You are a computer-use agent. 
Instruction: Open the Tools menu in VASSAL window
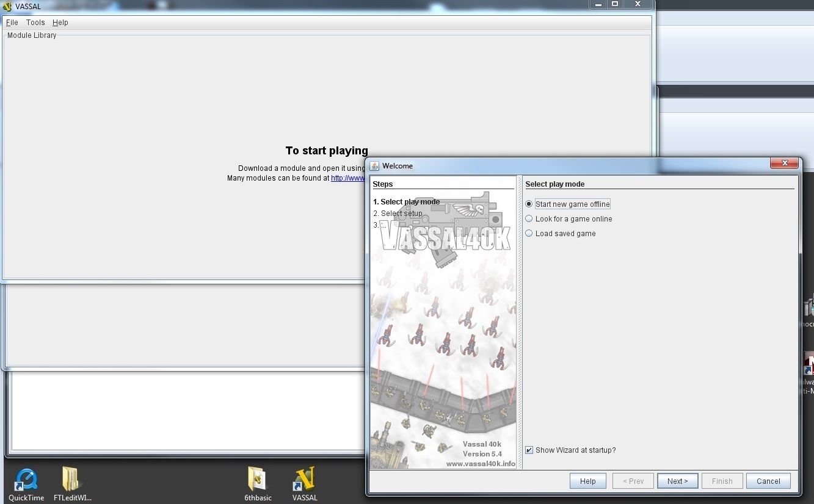point(35,23)
